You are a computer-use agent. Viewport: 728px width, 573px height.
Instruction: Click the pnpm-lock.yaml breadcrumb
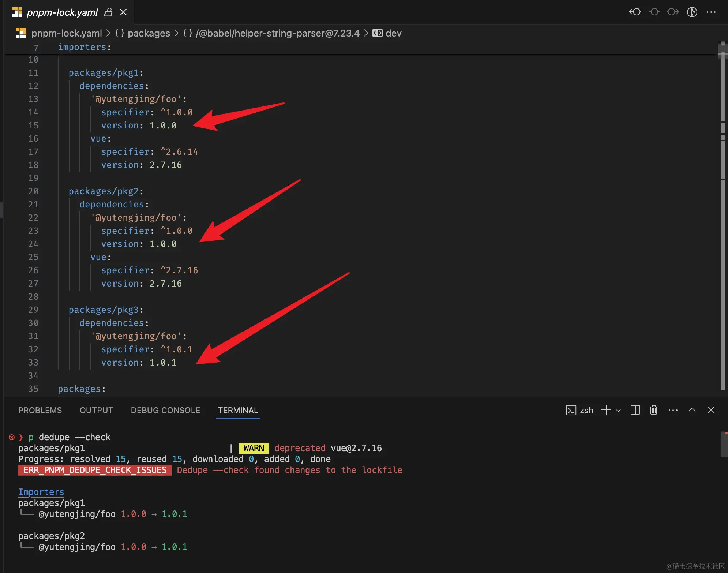(67, 33)
